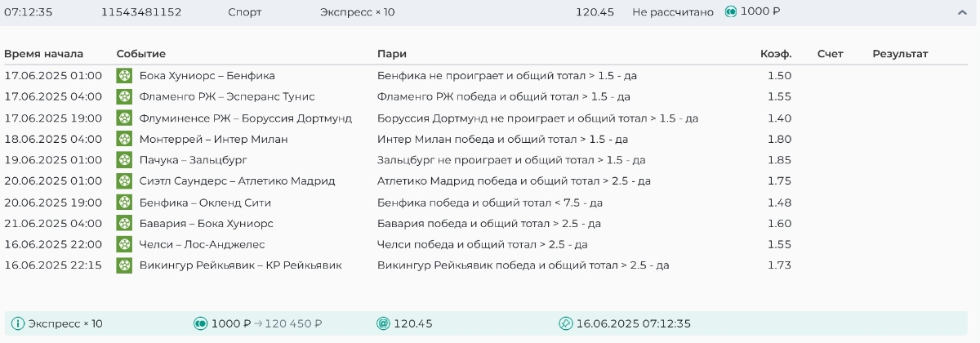Image resolution: width=980 pixels, height=343 pixels.
Task: Click the Время начала column header
Action: [x=44, y=54]
